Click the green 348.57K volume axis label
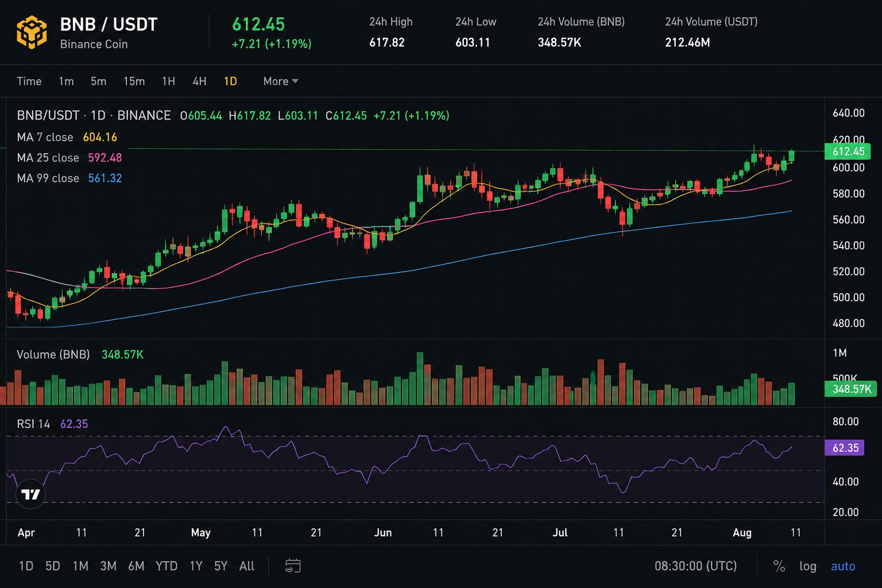This screenshot has height=588, width=882. pyautogui.click(x=851, y=389)
